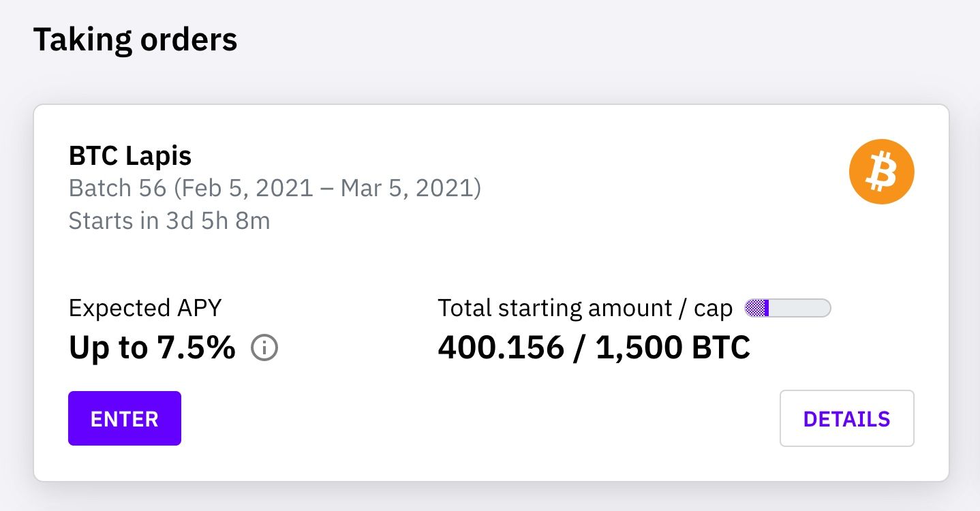
Task: Click the Starts in 3d 5h 8m countdown
Action: tap(170, 221)
